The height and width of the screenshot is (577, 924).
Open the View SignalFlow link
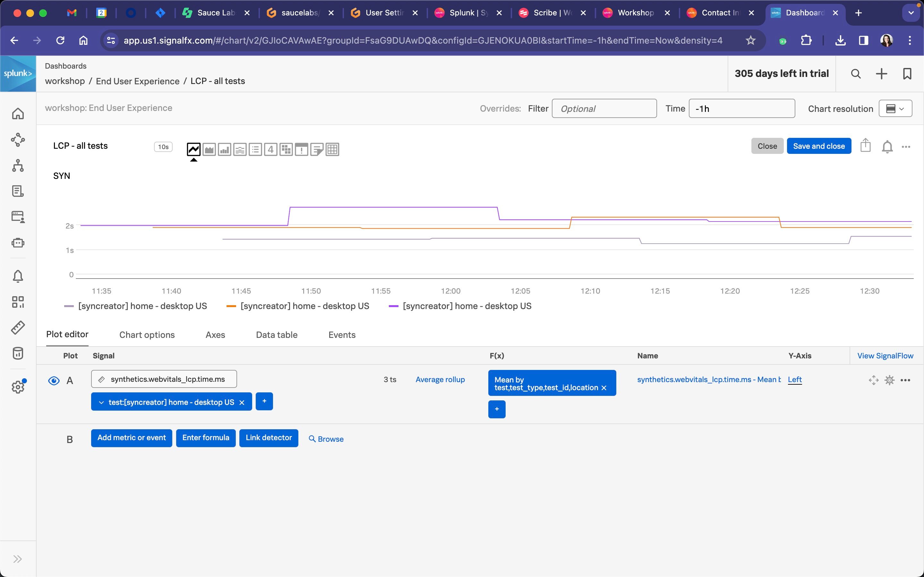click(885, 356)
